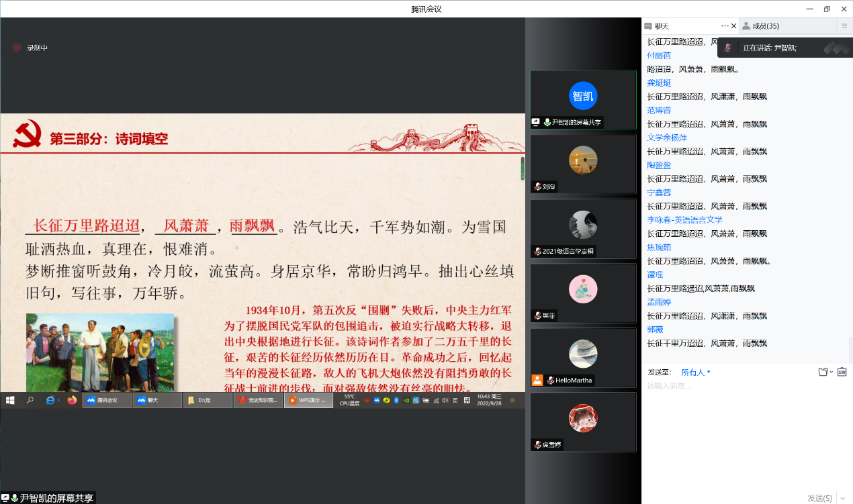Click the orange host icon beside HelloMartha
This screenshot has width=853, height=504.
tap(537, 380)
